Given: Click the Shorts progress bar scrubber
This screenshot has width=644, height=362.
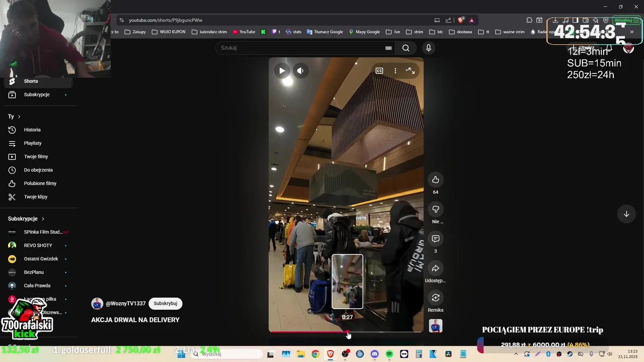Looking at the screenshot, I should (x=348, y=332).
